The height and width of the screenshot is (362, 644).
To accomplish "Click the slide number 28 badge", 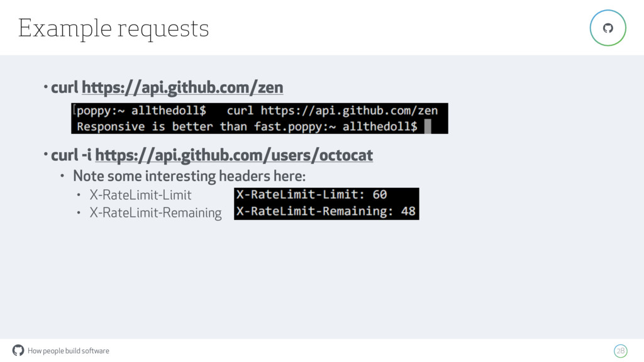I will [x=621, y=351].
